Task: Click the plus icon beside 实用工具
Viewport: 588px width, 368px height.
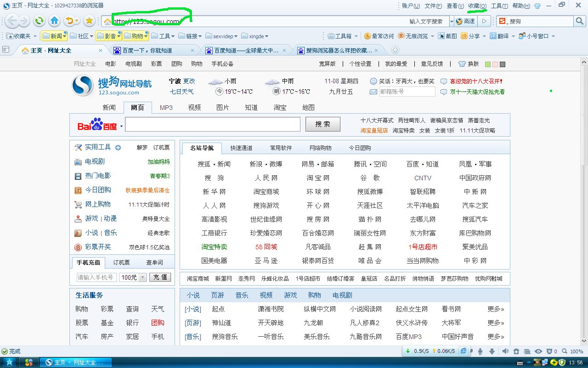Action: click(118, 148)
